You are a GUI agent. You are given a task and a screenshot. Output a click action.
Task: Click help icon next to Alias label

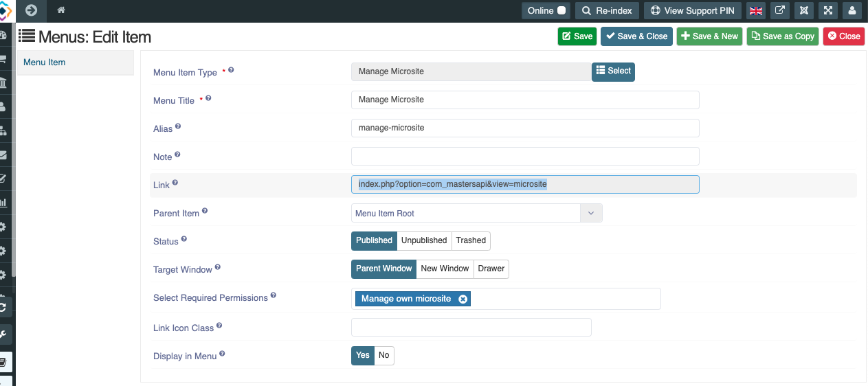click(x=178, y=127)
